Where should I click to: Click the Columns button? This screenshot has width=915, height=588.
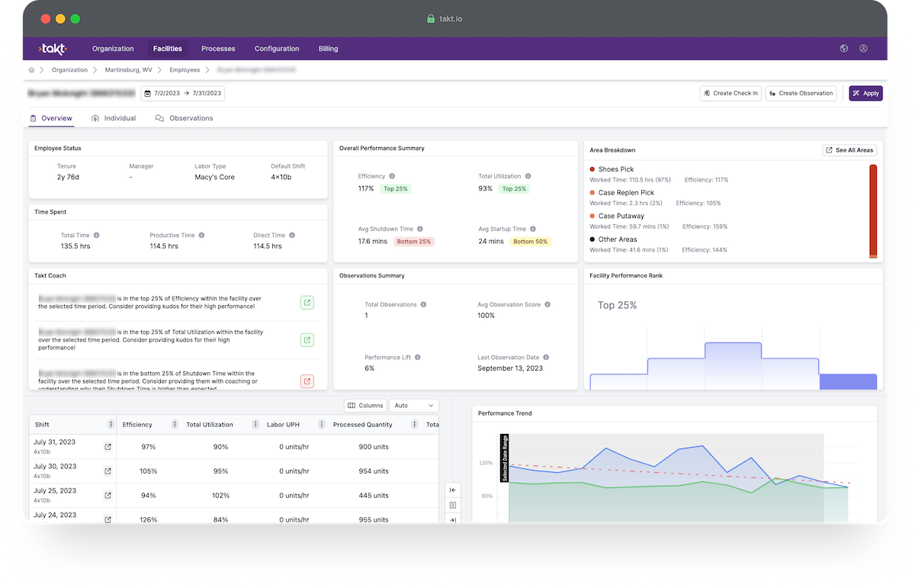tap(365, 406)
